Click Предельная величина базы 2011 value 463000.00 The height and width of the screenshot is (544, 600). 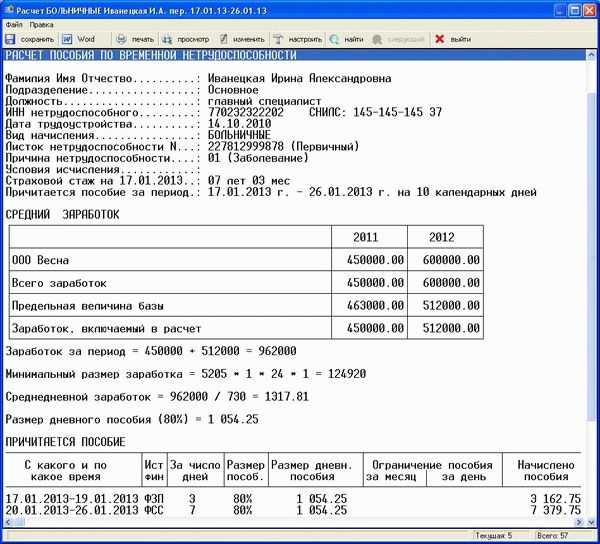[x=375, y=306]
